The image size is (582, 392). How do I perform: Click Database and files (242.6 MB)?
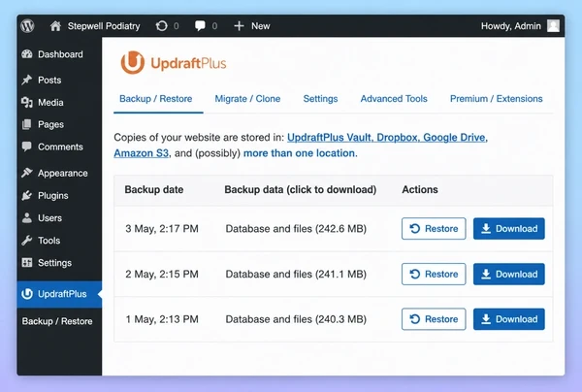(296, 229)
